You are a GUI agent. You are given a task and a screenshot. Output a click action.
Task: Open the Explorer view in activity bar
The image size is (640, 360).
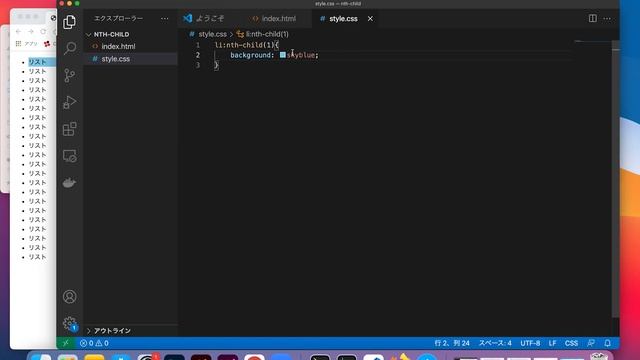pos(69,22)
